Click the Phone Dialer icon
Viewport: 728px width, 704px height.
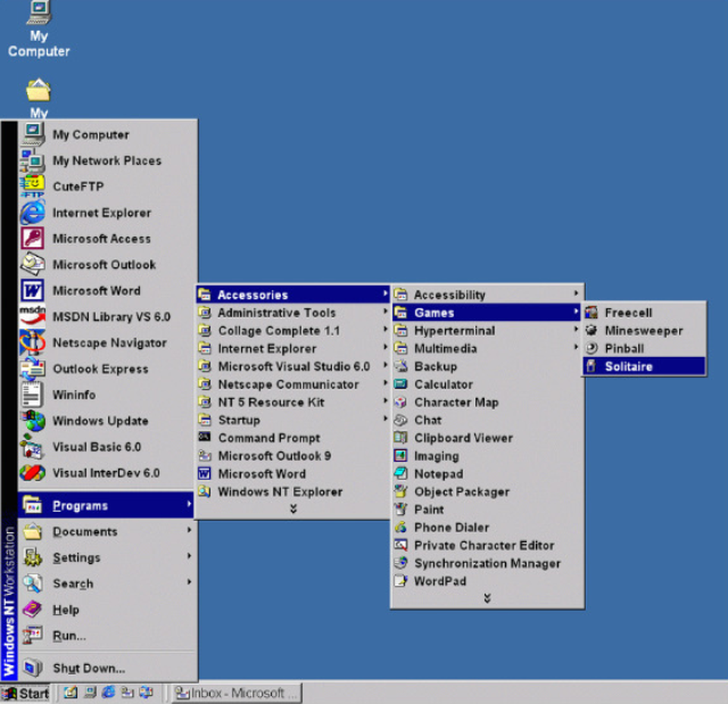tap(400, 527)
